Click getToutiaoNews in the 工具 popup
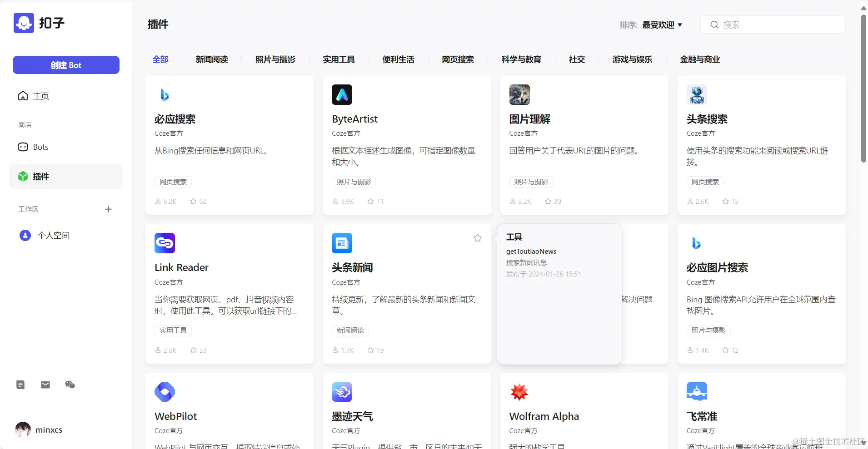This screenshot has width=868, height=449. point(531,252)
